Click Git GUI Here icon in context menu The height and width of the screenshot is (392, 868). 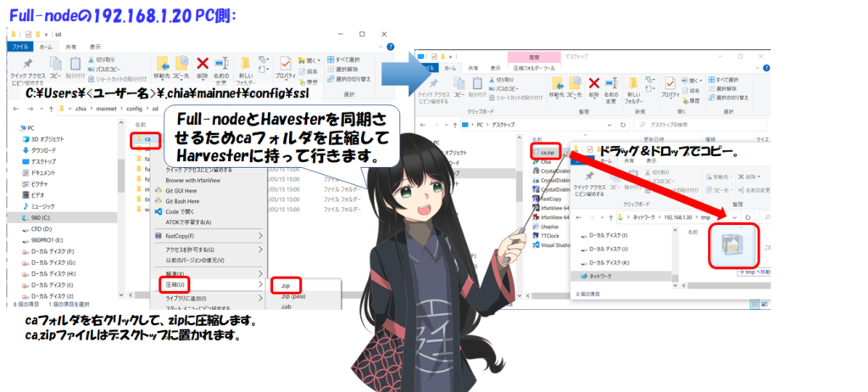[159, 190]
